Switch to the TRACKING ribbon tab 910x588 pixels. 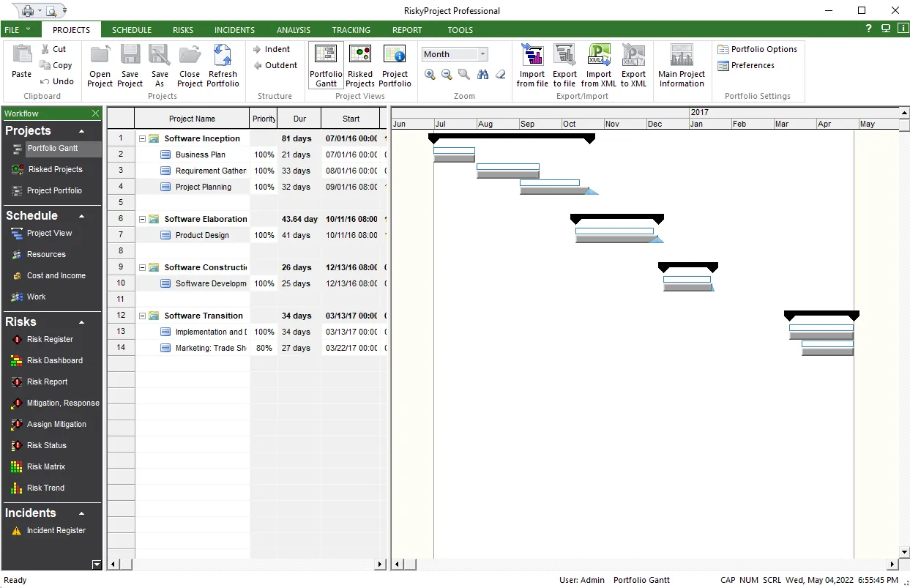(x=351, y=30)
